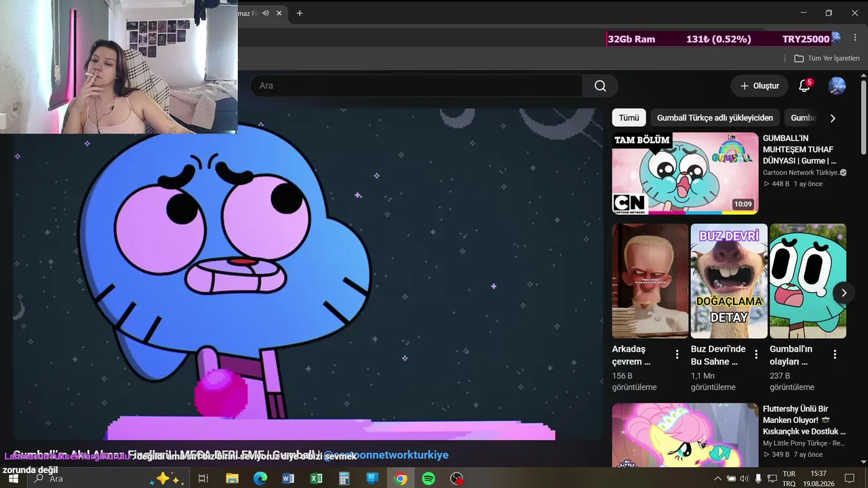Open Task View from the taskbar
Image resolution: width=868 pixels, height=488 pixels.
pyautogui.click(x=203, y=479)
